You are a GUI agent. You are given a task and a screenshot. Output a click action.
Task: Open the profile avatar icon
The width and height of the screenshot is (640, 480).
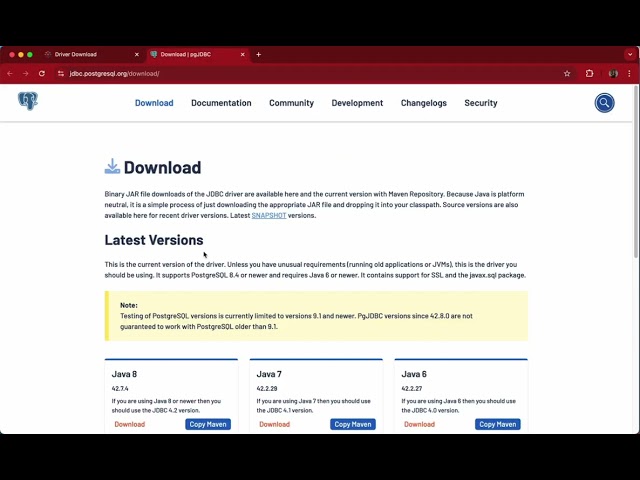[613, 73]
